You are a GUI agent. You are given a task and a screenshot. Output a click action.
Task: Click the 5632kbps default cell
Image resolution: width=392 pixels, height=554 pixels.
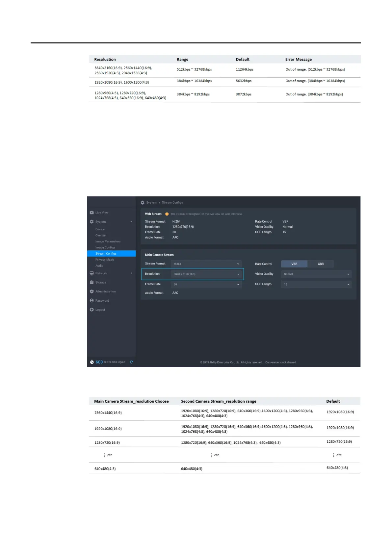[244, 81]
